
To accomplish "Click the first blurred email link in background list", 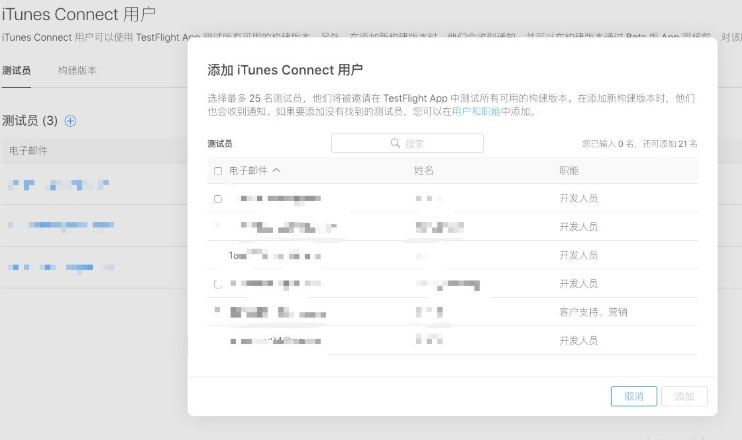I will click(59, 185).
